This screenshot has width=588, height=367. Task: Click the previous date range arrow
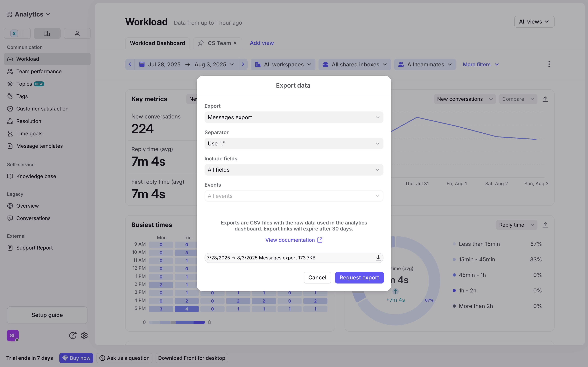[130, 64]
